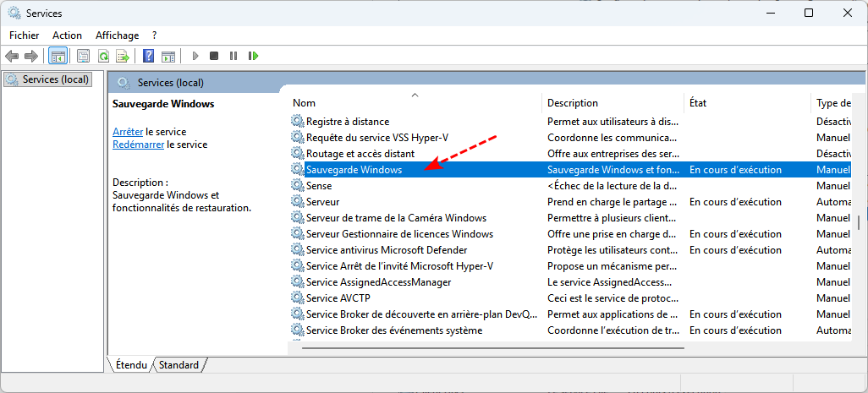Click gear icon of Service AVCTP
This screenshot has height=393, width=868.
(x=298, y=298)
